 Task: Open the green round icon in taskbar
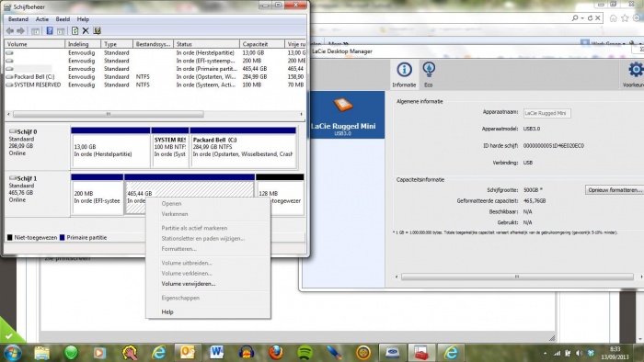click(71, 352)
